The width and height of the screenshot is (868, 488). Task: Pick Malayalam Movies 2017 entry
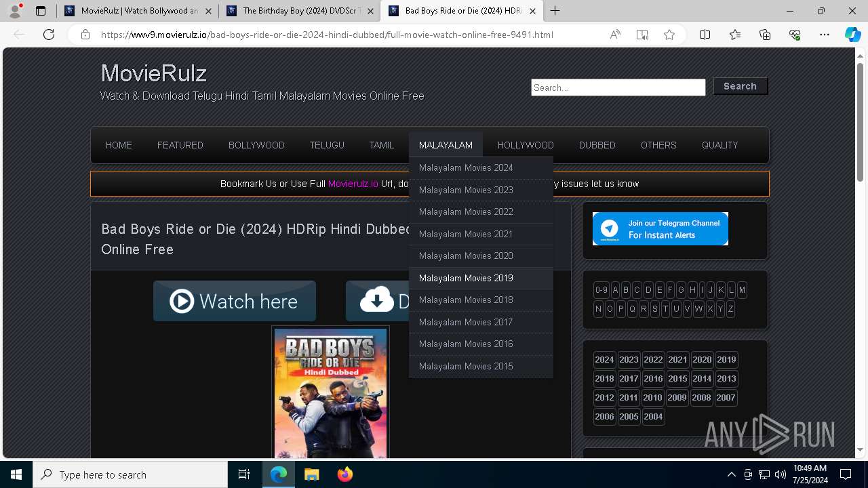[481, 322]
